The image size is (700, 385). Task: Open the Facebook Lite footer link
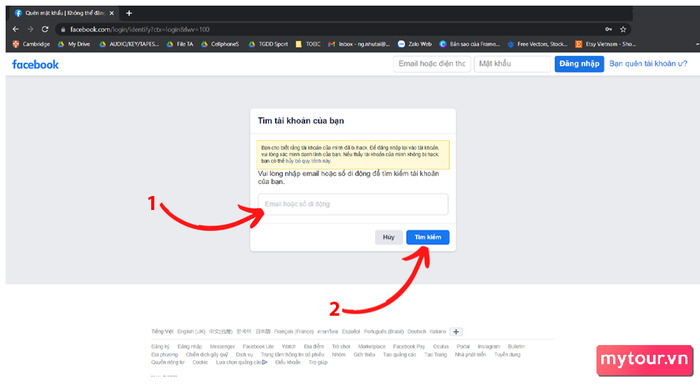pyautogui.click(x=258, y=347)
